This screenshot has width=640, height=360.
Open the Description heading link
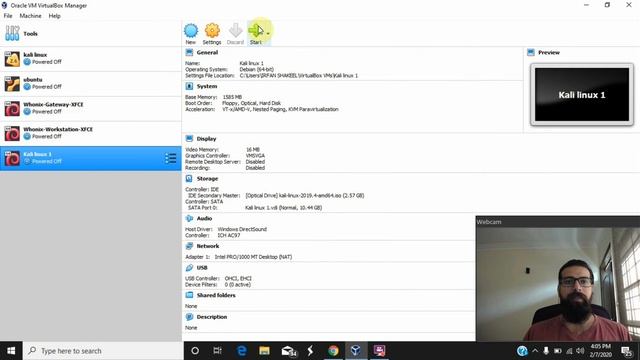tap(211, 317)
